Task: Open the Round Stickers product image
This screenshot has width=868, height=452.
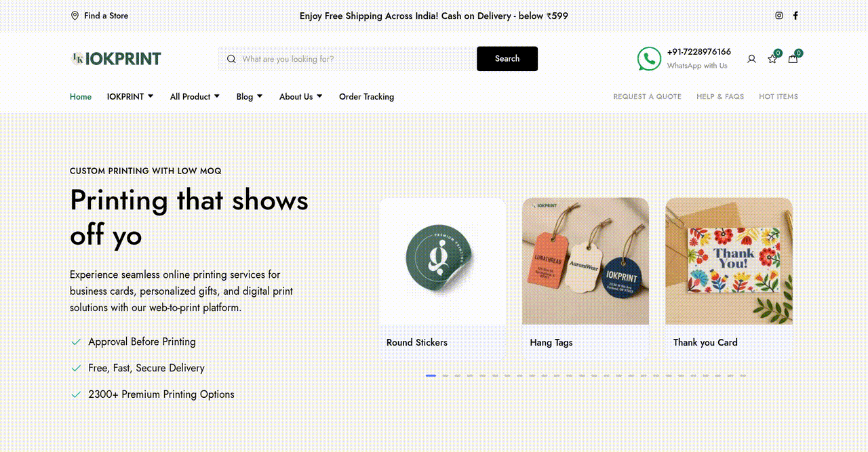Action: (442, 261)
